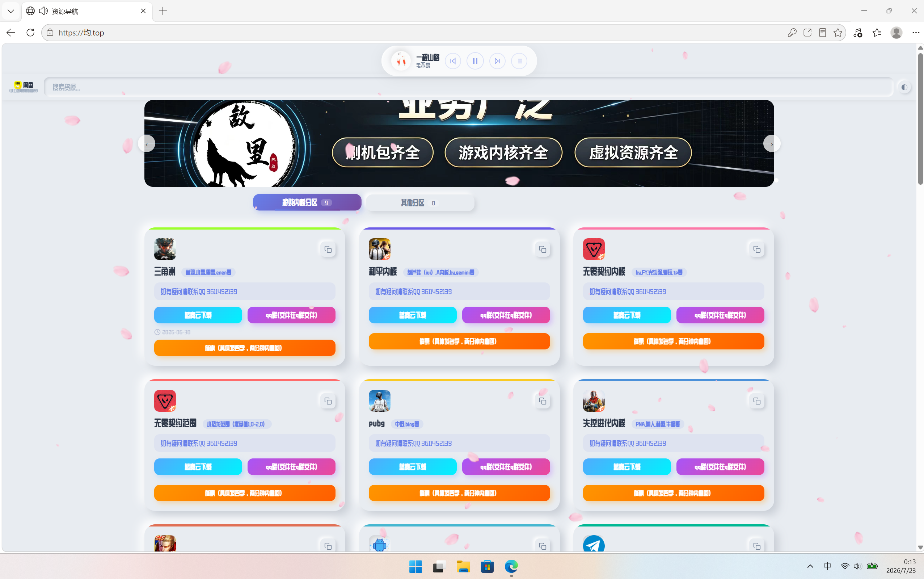Viewport: 924px width, 579px height.
Task: Open the pubg game thumbnail
Action: (379, 401)
